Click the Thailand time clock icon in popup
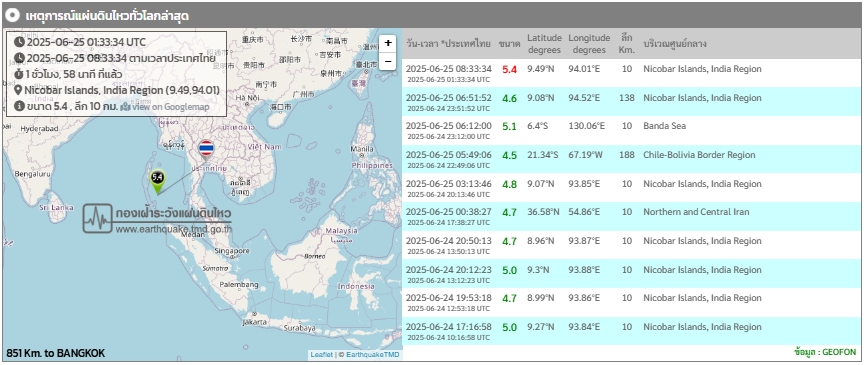The width and height of the screenshot is (865, 365). click(19, 58)
